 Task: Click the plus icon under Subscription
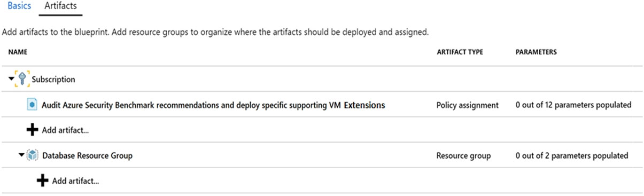point(33,130)
